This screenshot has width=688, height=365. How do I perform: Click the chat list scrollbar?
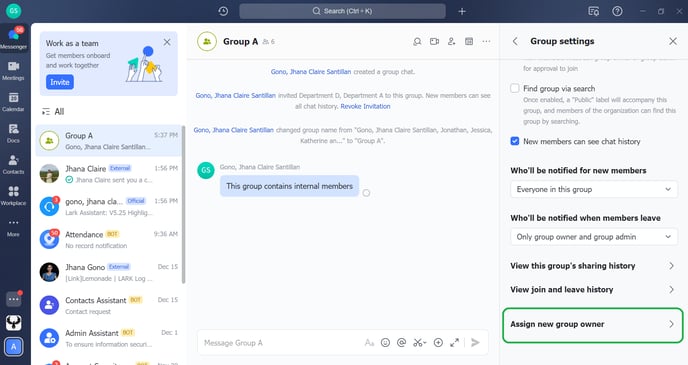183,204
